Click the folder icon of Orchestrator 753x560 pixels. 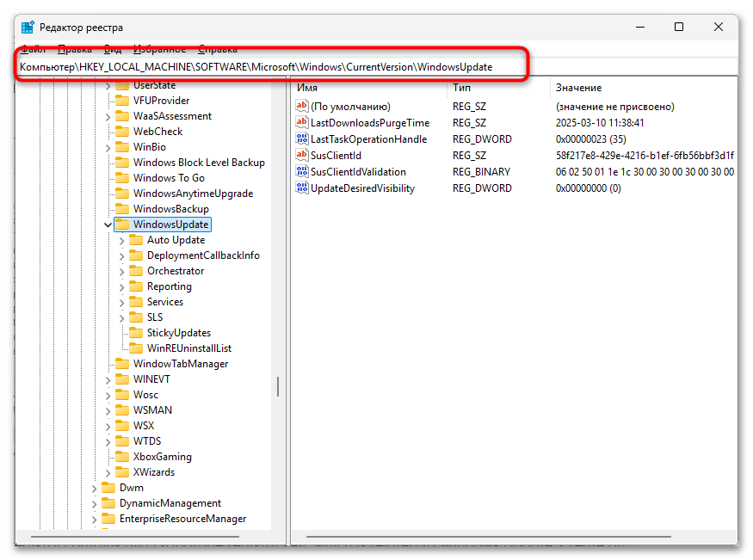point(136,271)
